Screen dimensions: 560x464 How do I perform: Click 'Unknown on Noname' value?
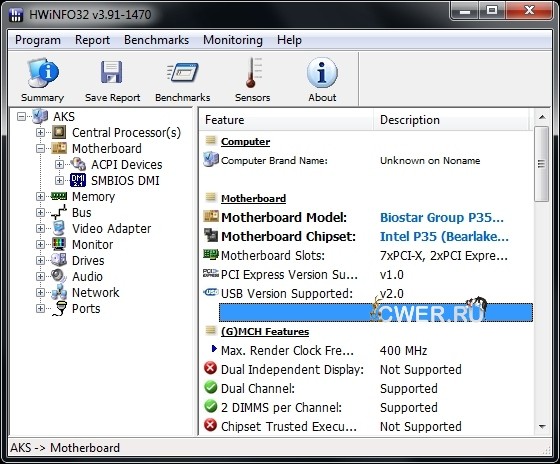point(430,160)
